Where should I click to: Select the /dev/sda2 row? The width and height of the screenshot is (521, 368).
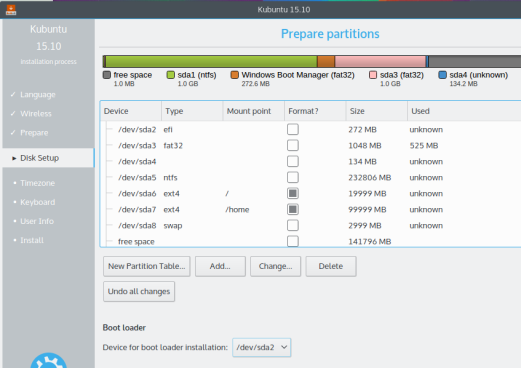coord(311,129)
